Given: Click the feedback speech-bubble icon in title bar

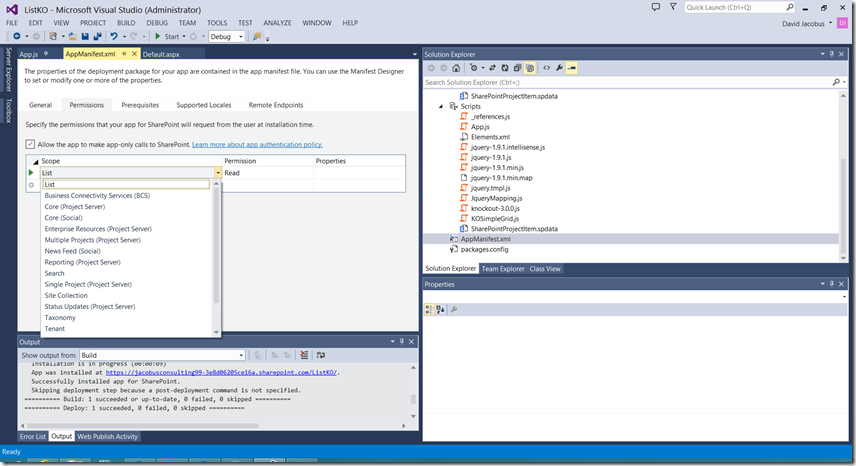Looking at the screenshot, I should (x=656, y=7).
